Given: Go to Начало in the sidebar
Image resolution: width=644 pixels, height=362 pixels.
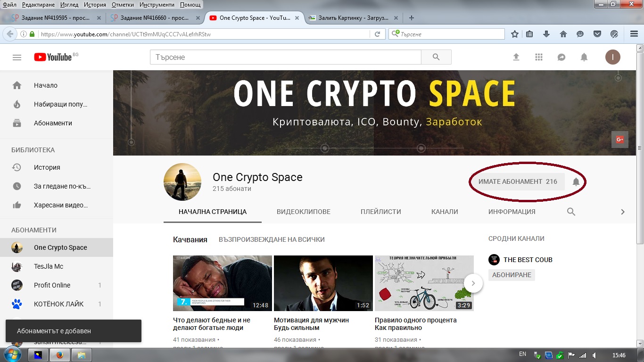Looking at the screenshot, I should 57,85.
